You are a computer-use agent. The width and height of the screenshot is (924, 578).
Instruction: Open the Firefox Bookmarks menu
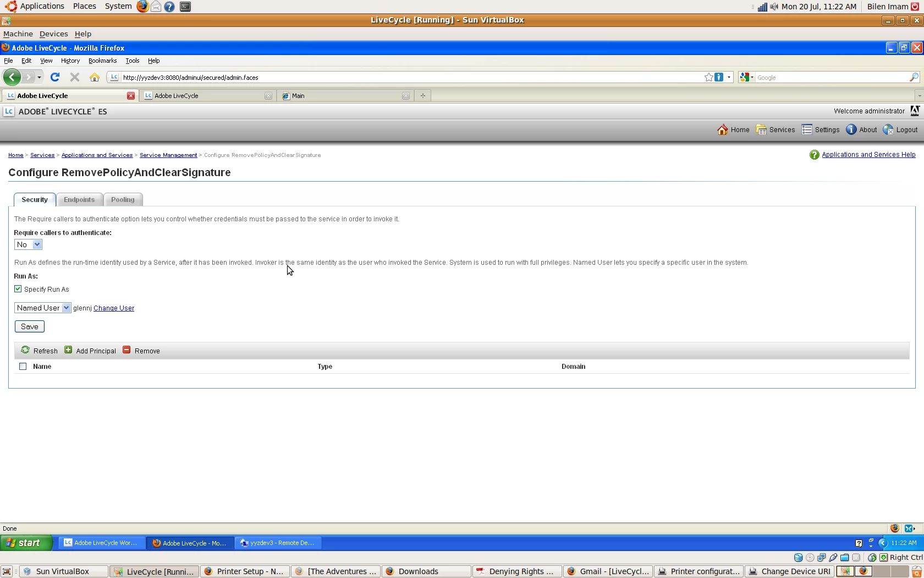[x=102, y=61]
